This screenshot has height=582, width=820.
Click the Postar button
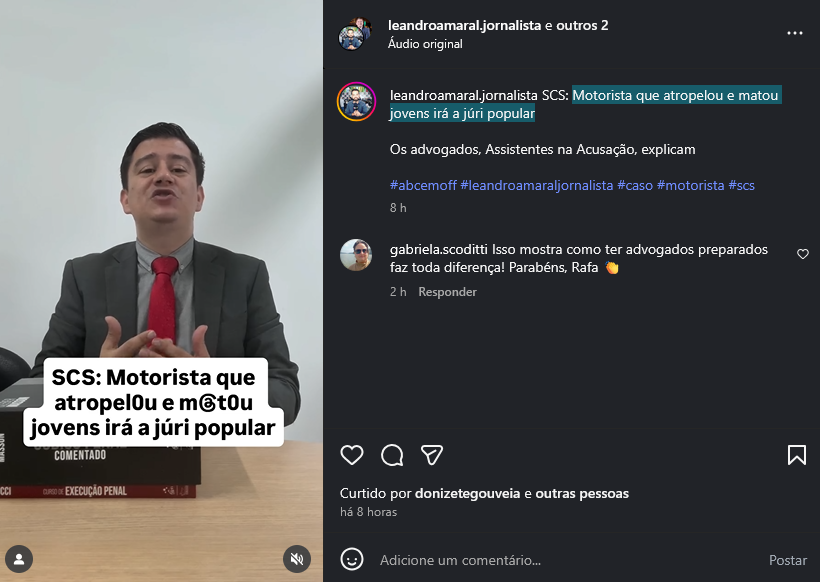click(788, 560)
